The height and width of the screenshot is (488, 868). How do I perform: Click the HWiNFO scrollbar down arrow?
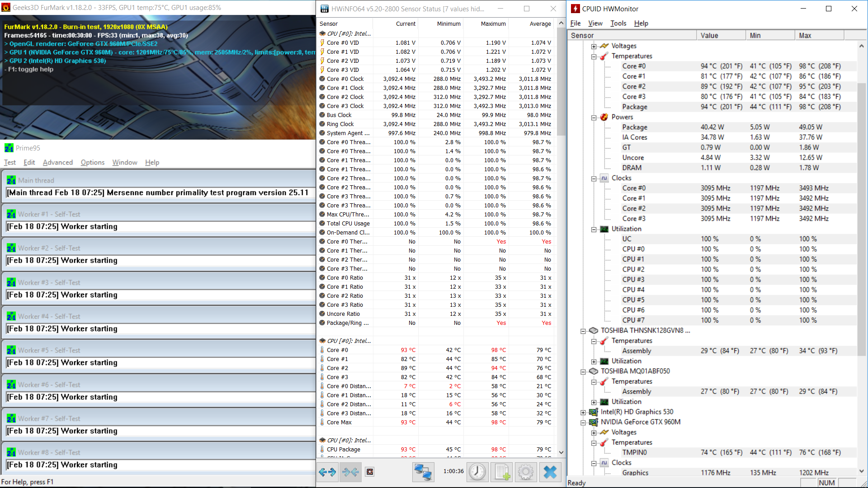pyautogui.click(x=561, y=452)
